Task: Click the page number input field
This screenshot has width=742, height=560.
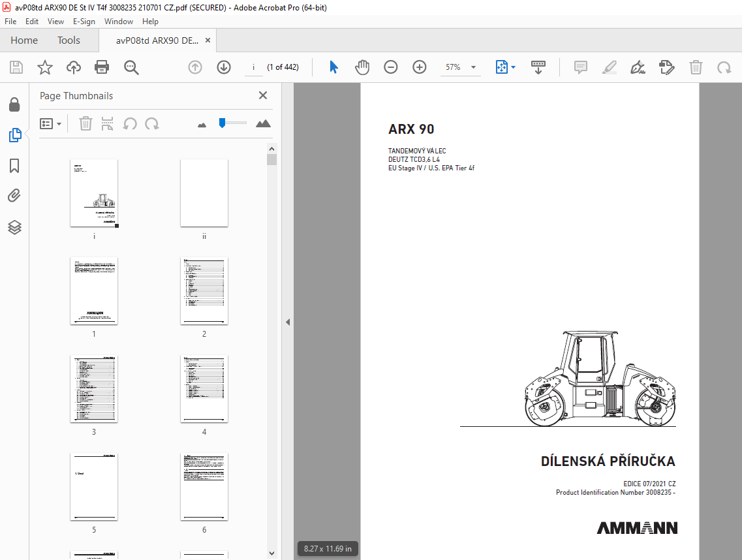Action: tap(254, 67)
